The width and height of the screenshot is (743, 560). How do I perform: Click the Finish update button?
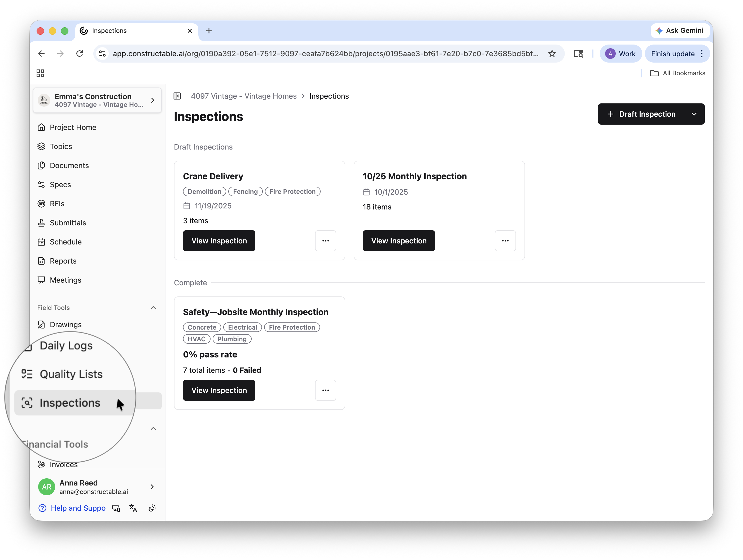point(673,54)
